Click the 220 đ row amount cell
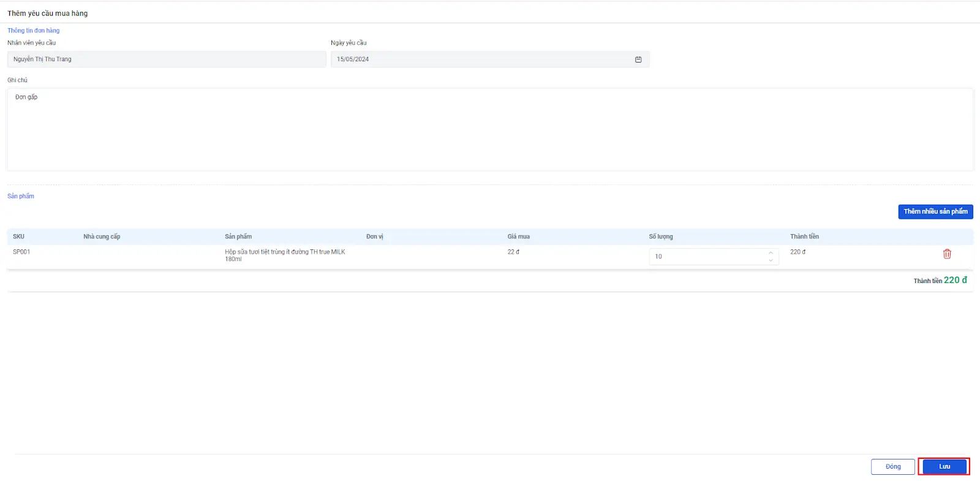The width and height of the screenshot is (980, 484). click(x=797, y=252)
